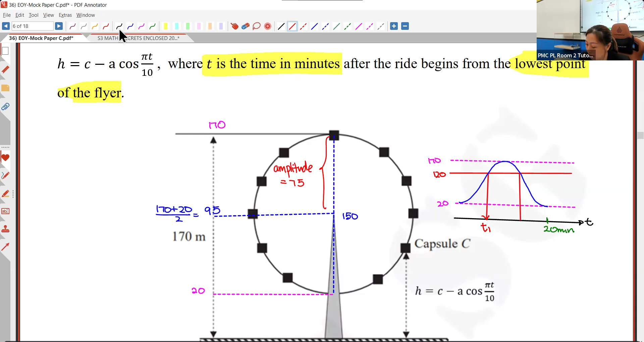Remove a tool preset with minus button
The image size is (644, 342).
coord(405,26)
